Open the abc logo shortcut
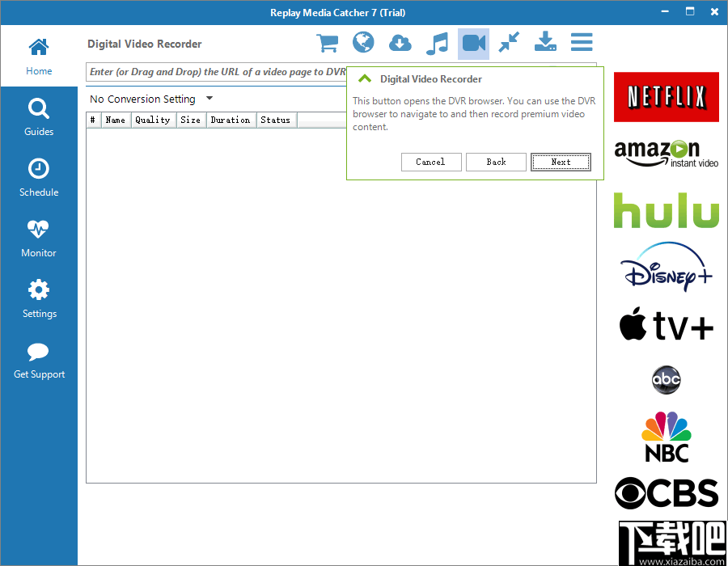Viewport: 728px width, 566px height. click(667, 380)
